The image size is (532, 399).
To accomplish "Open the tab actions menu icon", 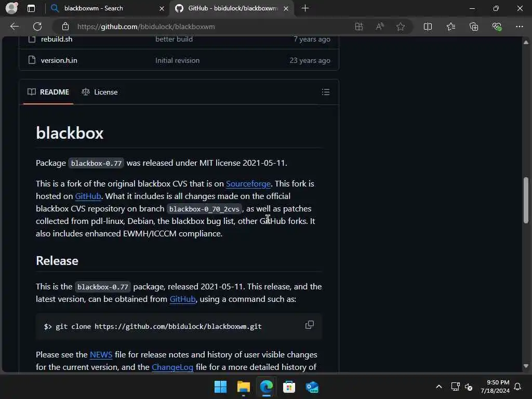I will point(31,8).
